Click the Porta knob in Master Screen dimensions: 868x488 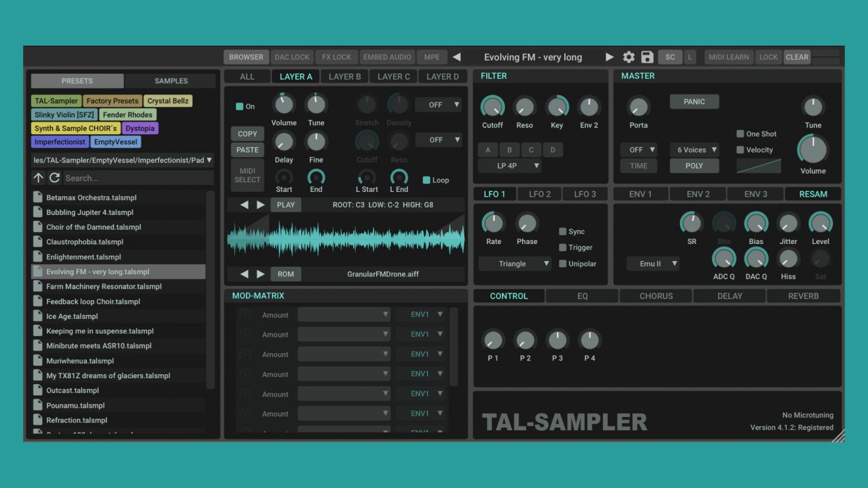click(x=638, y=107)
